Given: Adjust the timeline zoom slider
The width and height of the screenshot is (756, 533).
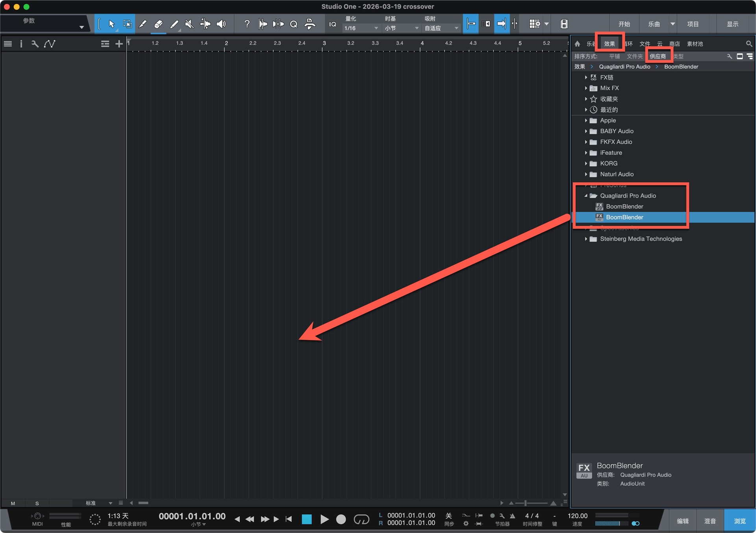Looking at the screenshot, I should click(x=525, y=503).
